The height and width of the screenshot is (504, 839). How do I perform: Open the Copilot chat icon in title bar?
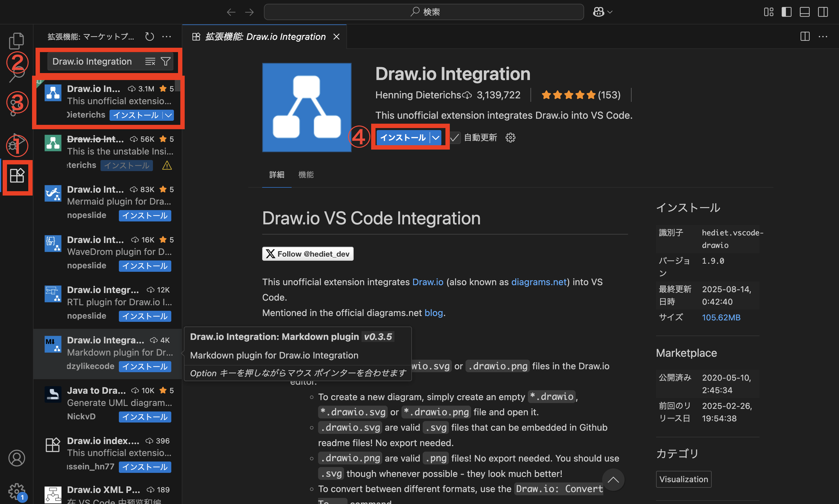pos(598,12)
